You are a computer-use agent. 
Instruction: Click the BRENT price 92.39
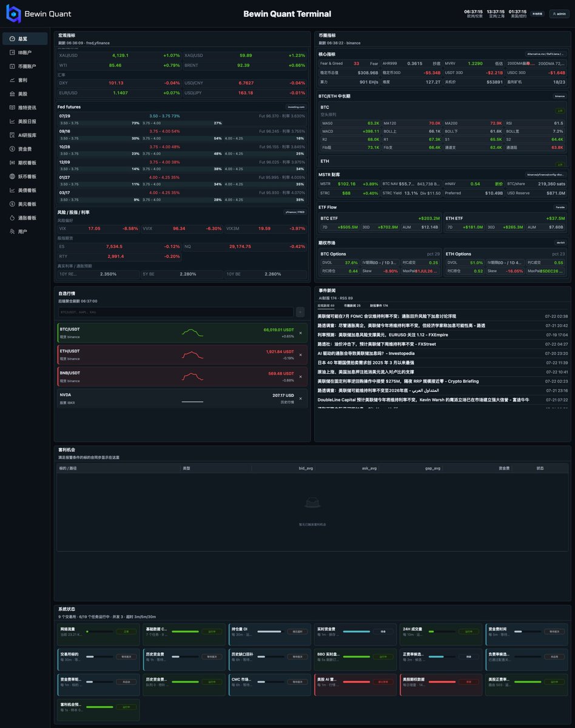tap(243, 65)
